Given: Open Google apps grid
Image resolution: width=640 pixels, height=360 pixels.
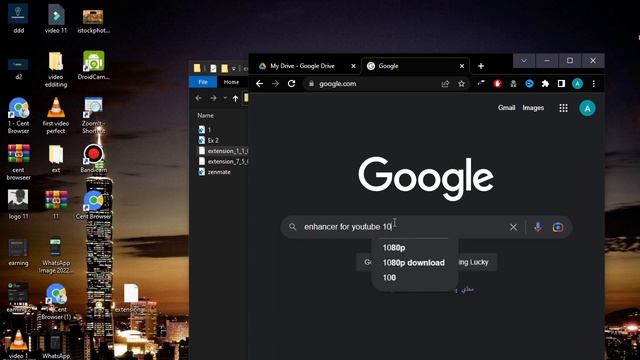Looking at the screenshot, I should [563, 108].
